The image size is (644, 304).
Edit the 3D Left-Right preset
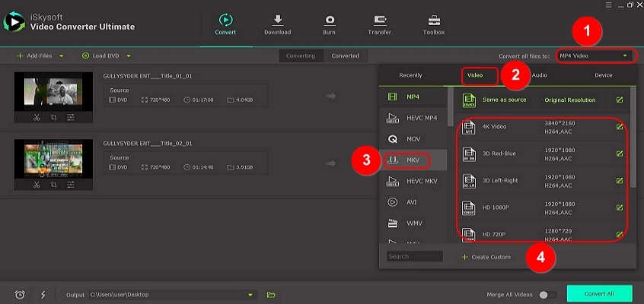coord(620,181)
